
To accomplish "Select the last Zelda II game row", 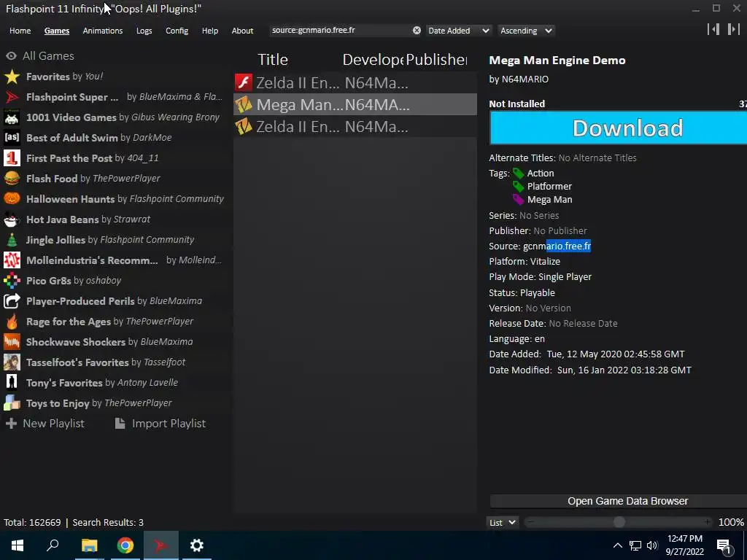I will pos(355,127).
